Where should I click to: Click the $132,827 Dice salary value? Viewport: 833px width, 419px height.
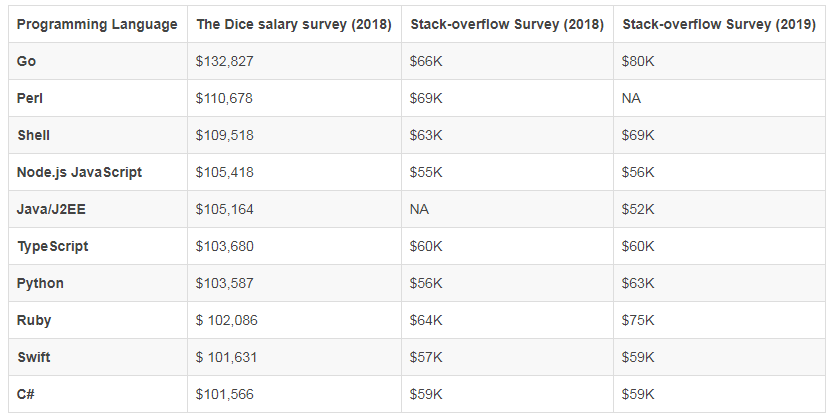point(225,61)
